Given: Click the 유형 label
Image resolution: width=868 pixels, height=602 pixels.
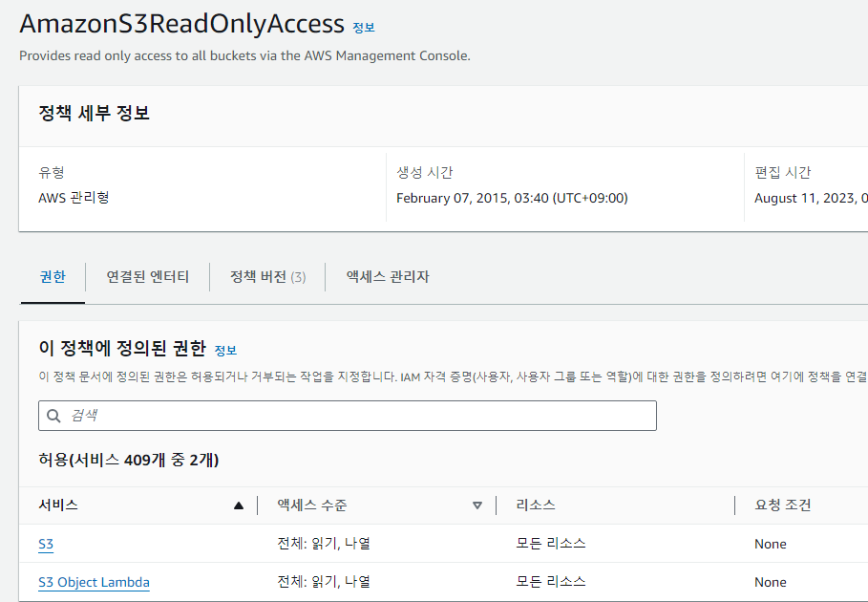Looking at the screenshot, I should click(52, 172).
